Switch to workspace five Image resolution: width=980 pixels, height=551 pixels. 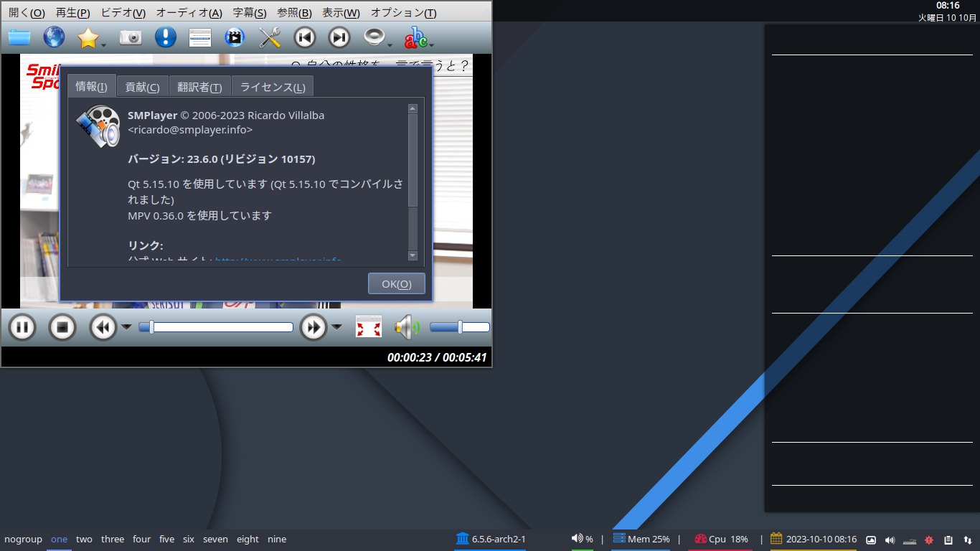click(167, 539)
